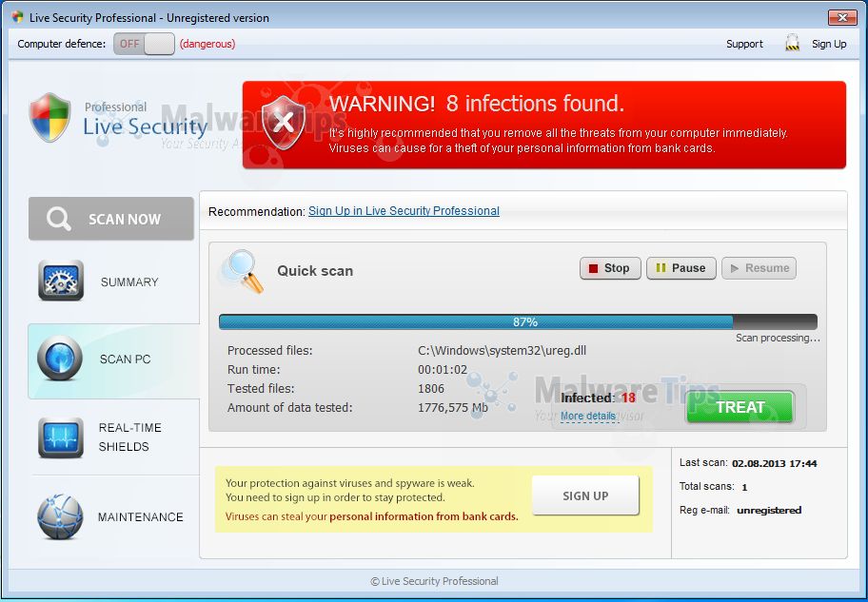Open Sign Up in the top bar

point(829,44)
